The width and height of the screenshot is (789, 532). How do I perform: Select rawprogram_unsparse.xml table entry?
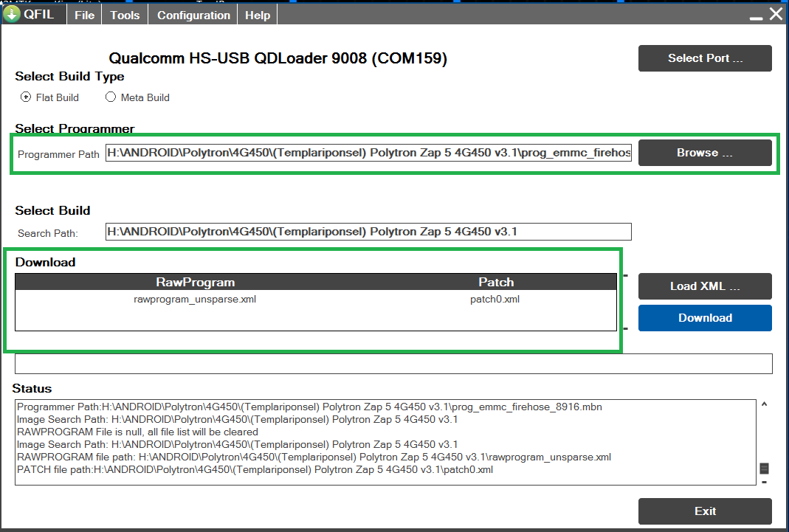coord(195,299)
